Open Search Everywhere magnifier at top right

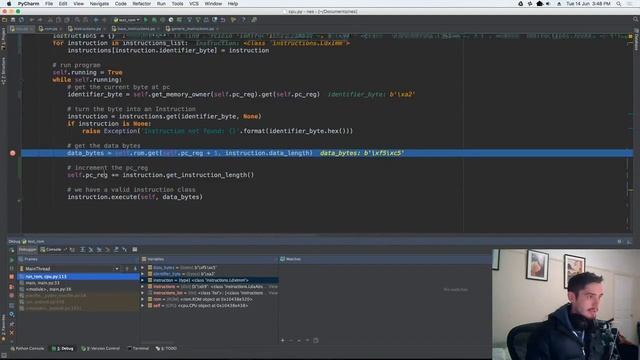[x=636, y=19]
